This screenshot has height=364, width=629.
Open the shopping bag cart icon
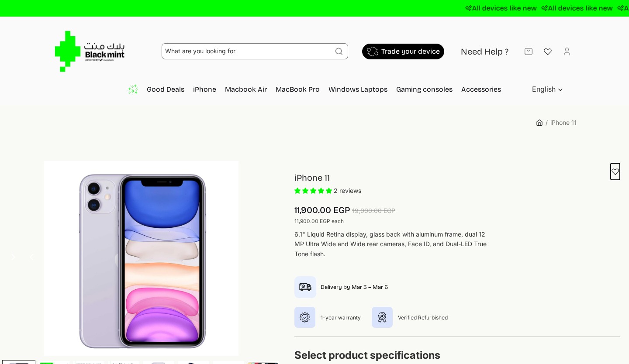[x=529, y=52]
